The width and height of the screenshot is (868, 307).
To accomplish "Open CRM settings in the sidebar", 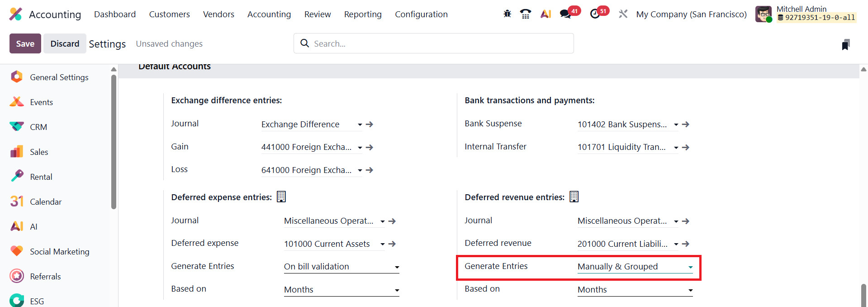I will pos(38,127).
